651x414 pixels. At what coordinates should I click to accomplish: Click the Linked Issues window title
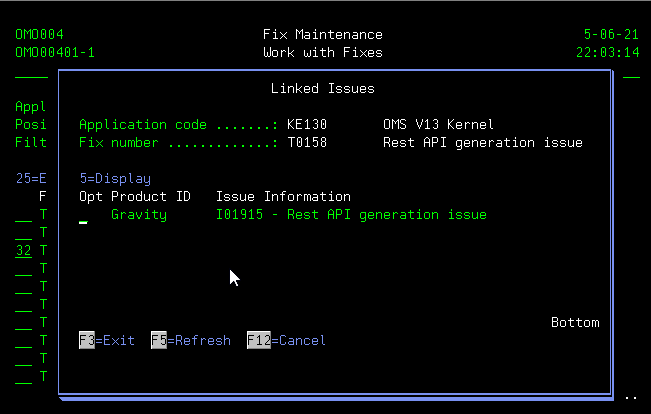(322, 89)
